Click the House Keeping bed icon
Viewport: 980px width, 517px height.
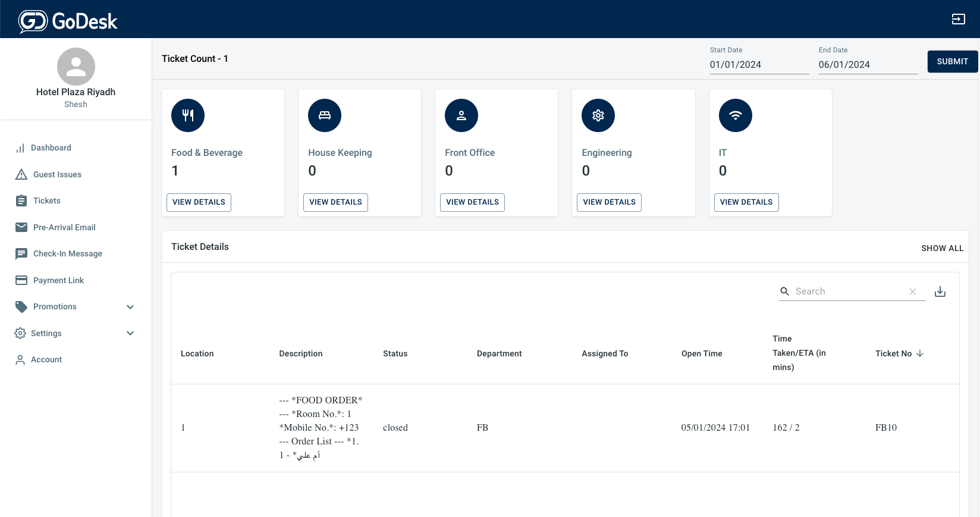click(x=325, y=115)
